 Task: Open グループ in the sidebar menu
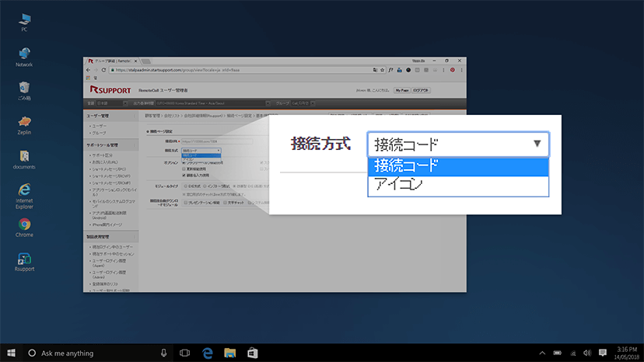click(99, 133)
